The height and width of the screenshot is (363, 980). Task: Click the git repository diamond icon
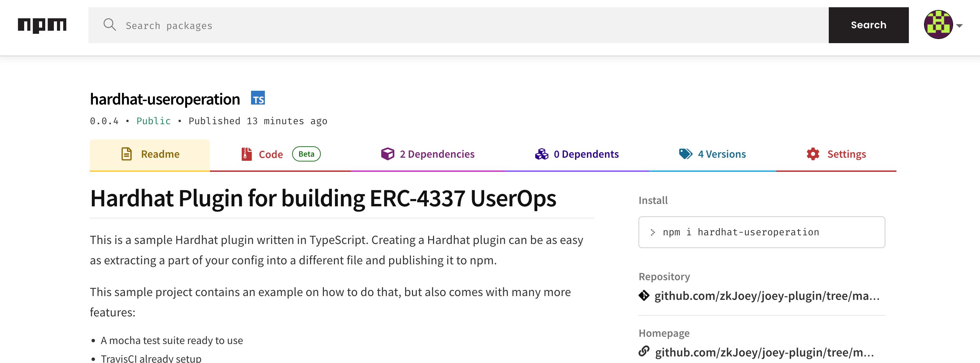[644, 295]
